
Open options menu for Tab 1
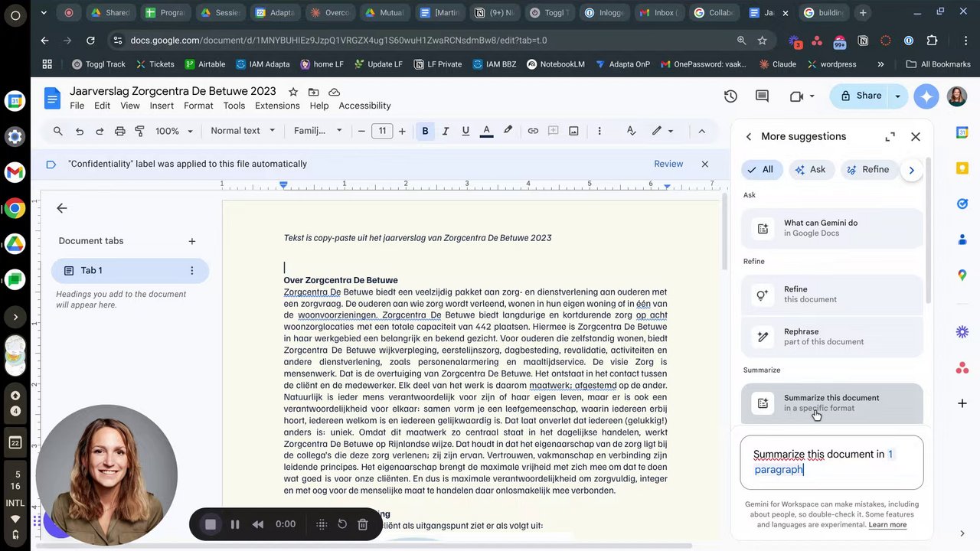click(x=192, y=270)
